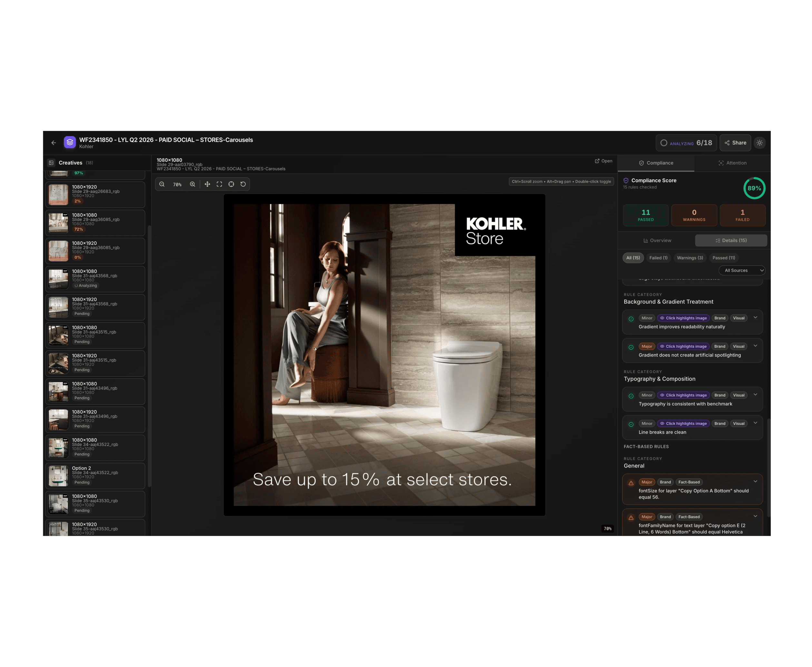Open the Overview tab
812x667 pixels.
657,240
